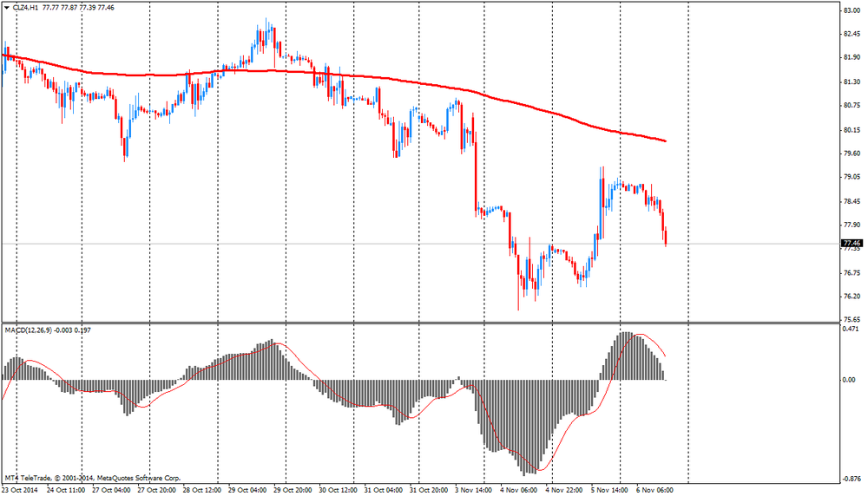Click the 4 Nov 06:00 time label

tap(519, 490)
